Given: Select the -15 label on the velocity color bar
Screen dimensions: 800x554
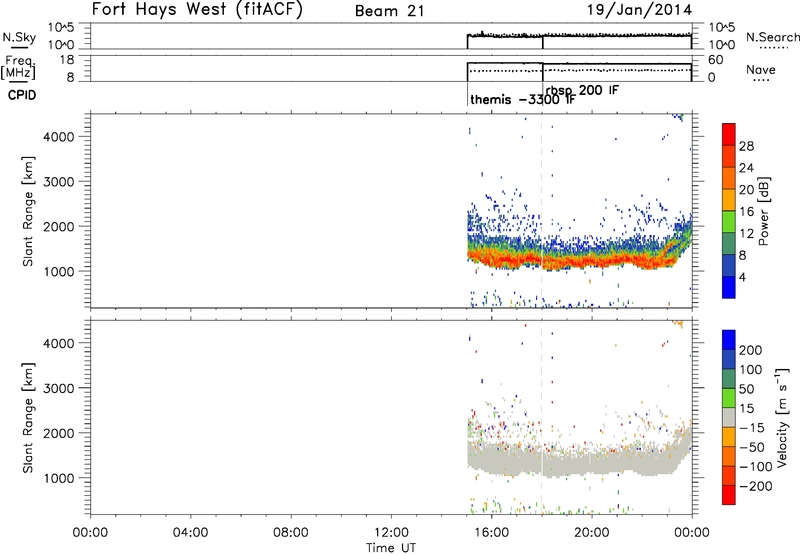Looking at the screenshot, I should coord(751,428).
